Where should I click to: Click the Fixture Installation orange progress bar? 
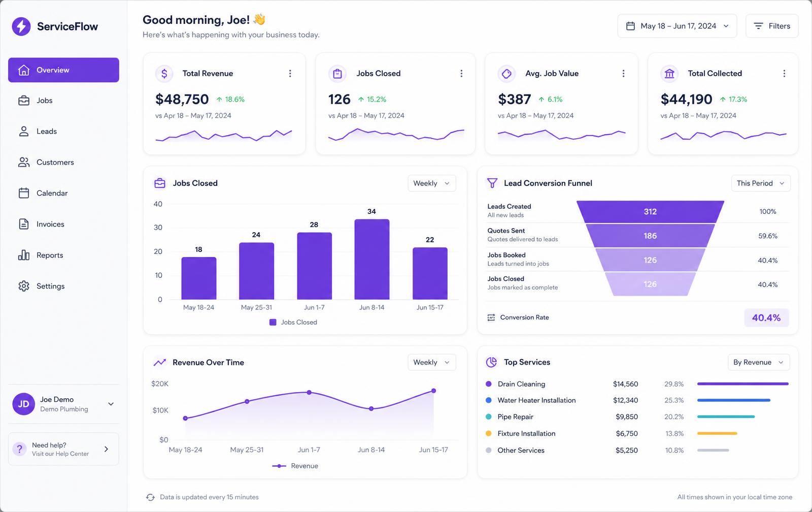coord(717,434)
